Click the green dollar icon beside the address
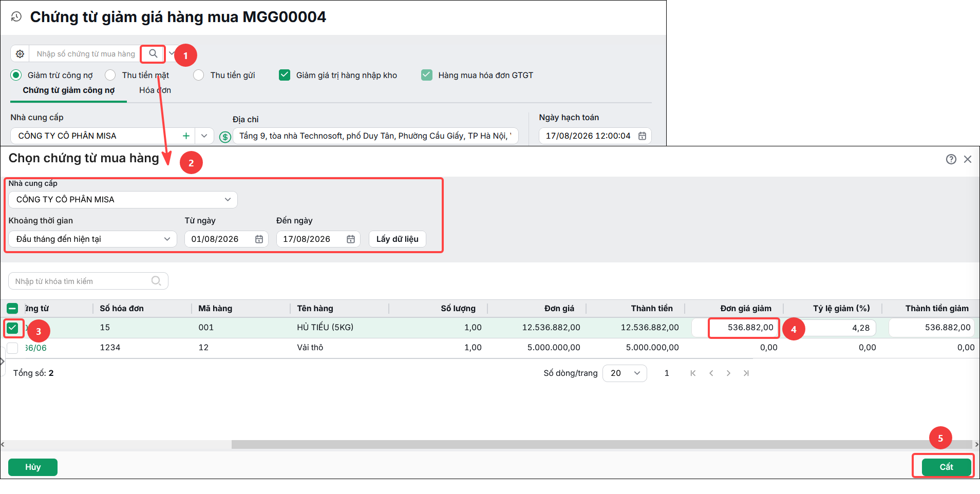This screenshot has width=980, height=494. (225, 137)
